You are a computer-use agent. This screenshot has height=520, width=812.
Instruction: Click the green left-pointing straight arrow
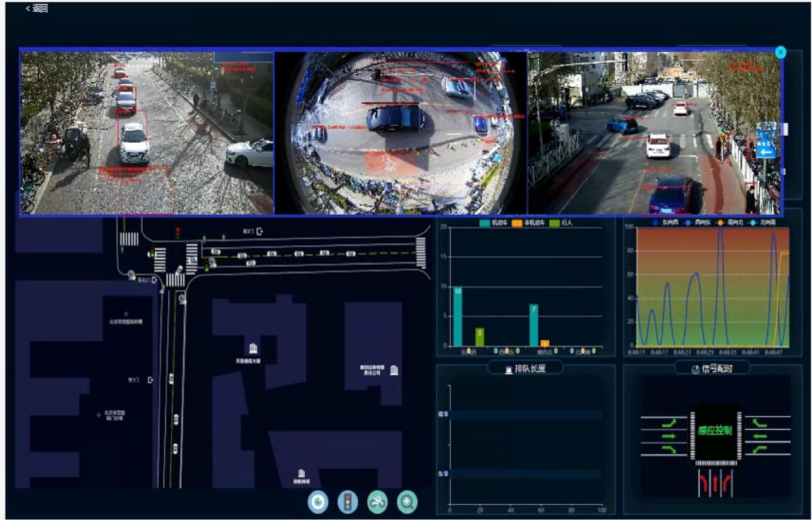tap(760, 436)
